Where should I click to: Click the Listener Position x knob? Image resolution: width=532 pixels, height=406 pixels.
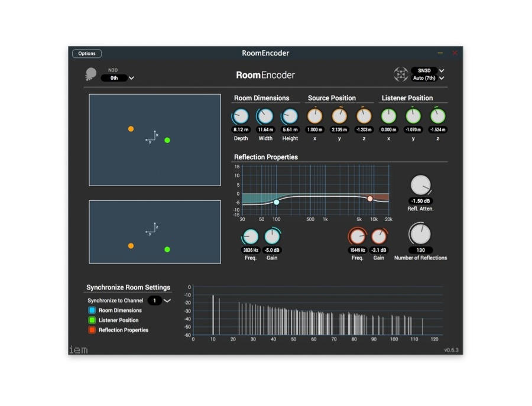388,116
